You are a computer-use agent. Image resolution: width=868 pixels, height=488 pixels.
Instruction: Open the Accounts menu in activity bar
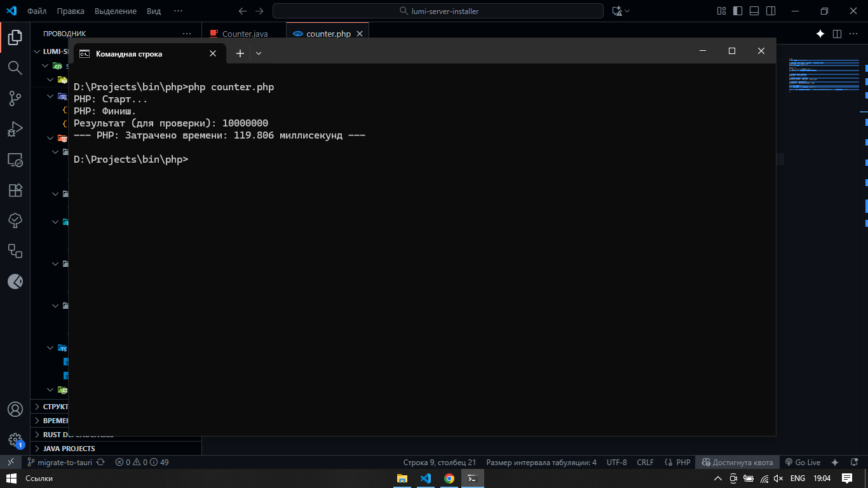pos(15,410)
